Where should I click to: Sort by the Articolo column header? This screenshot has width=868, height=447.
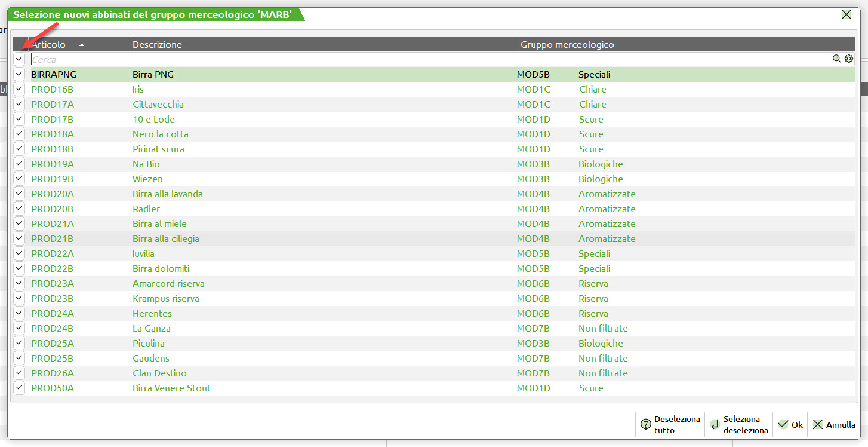tap(49, 45)
